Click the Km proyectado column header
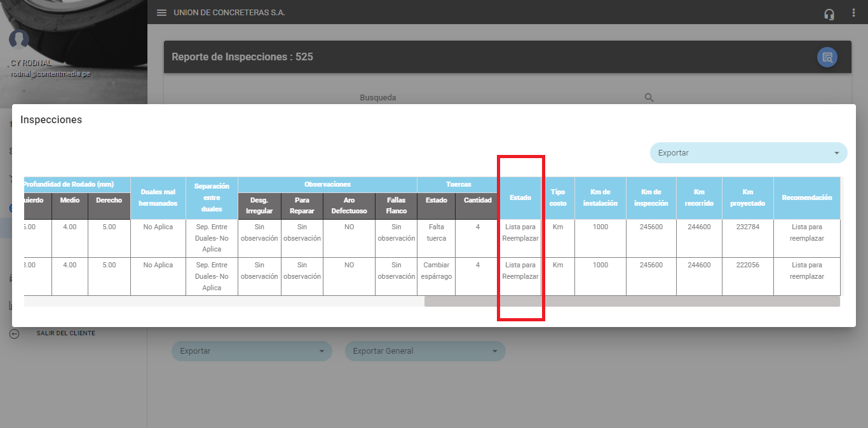The width and height of the screenshot is (868, 428). pyautogui.click(x=747, y=197)
